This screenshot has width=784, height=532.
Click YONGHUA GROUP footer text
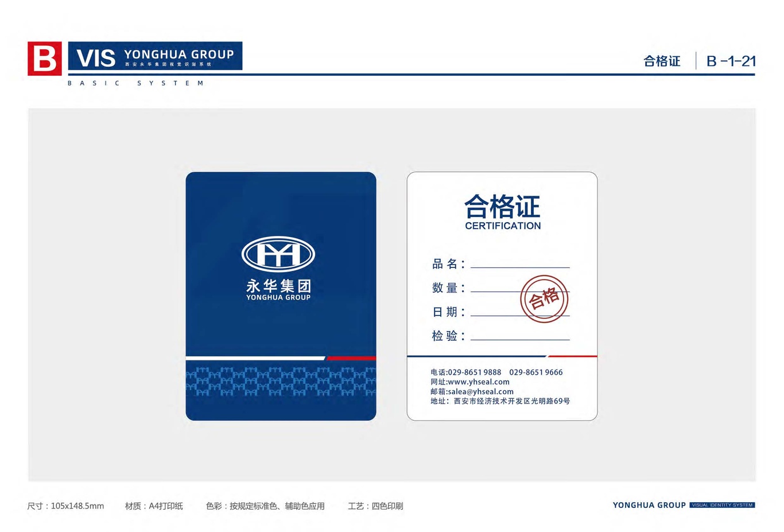point(649,505)
